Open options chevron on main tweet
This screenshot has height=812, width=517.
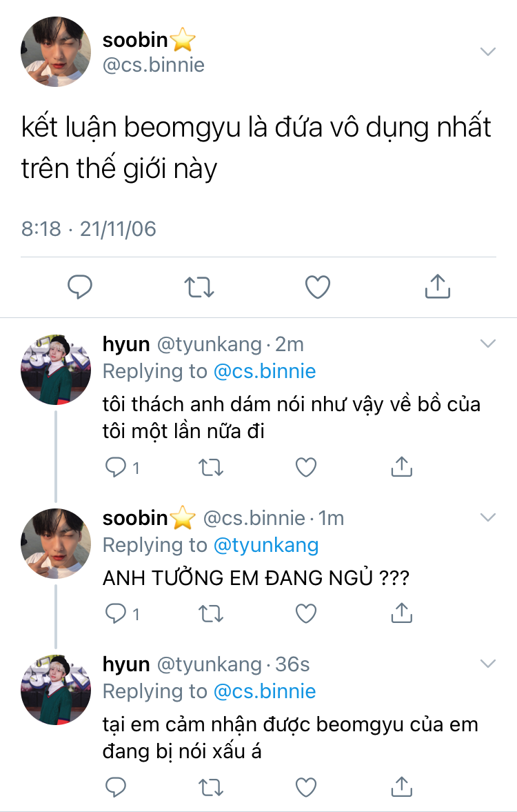[x=487, y=52]
